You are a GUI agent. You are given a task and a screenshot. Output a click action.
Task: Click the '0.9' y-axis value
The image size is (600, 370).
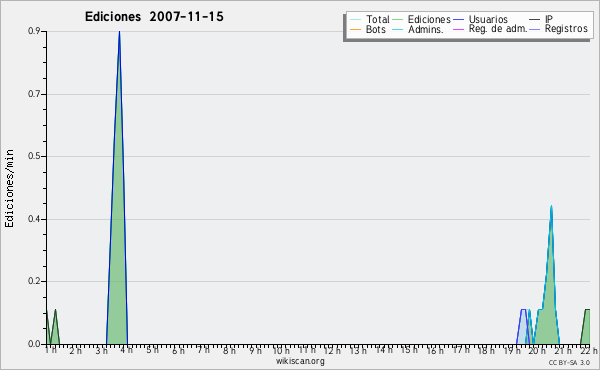click(x=34, y=31)
